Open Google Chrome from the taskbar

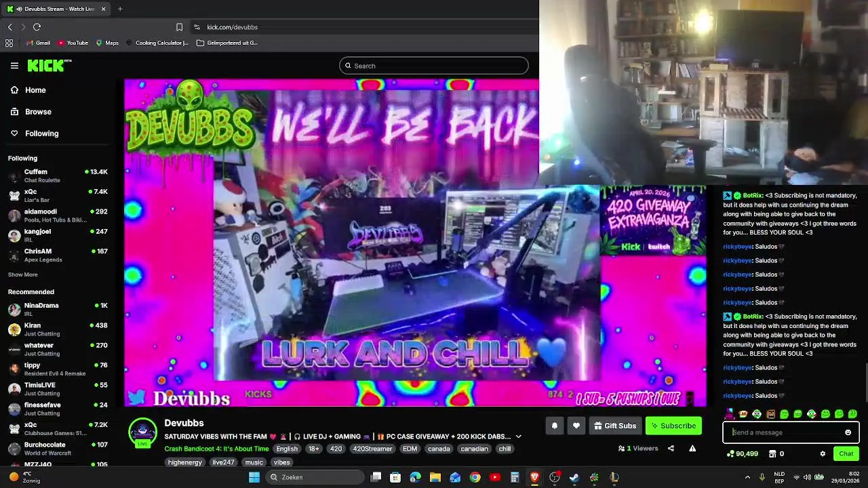(475, 477)
